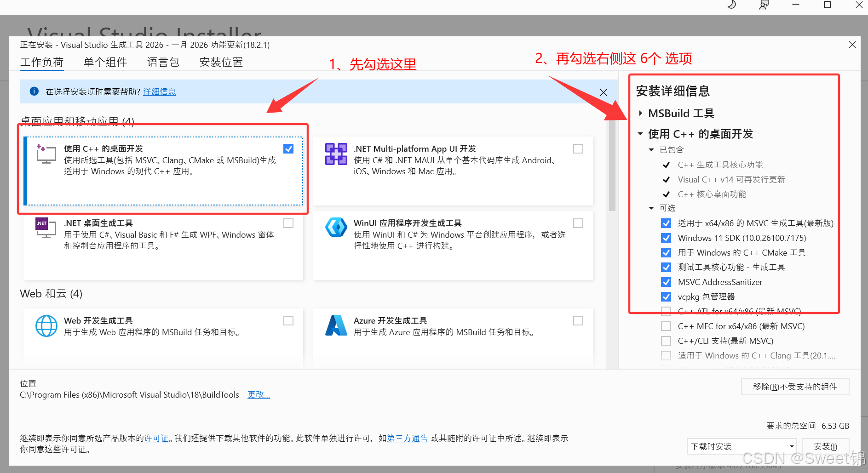This screenshot has height=473, width=868.
Task: Check C++/CLI 支持(最新 MSVC)
Action: [x=666, y=341]
